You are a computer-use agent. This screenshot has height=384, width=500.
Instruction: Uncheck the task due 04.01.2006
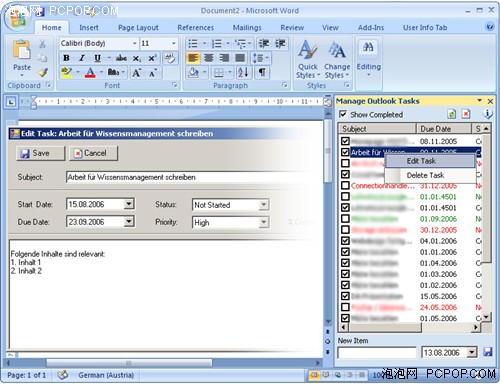345,241
